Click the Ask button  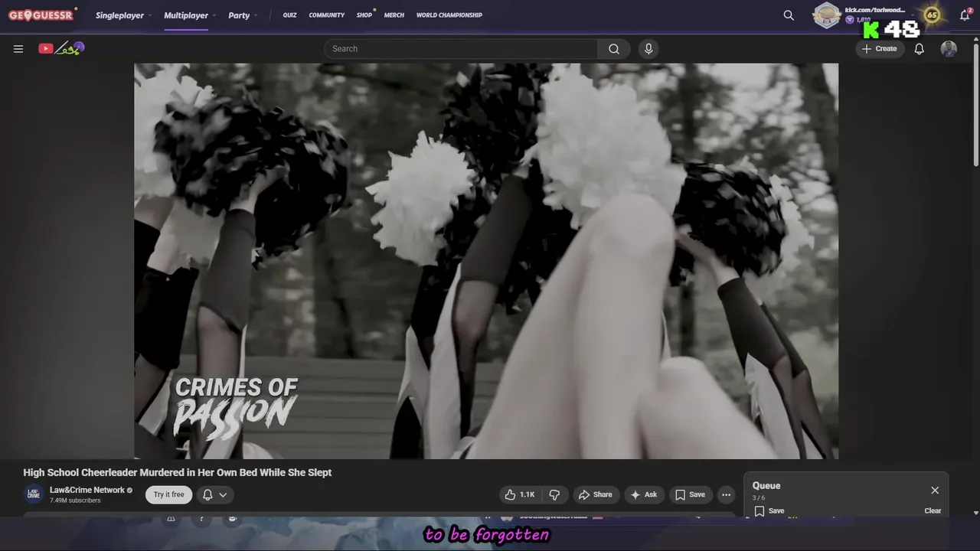coord(644,494)
